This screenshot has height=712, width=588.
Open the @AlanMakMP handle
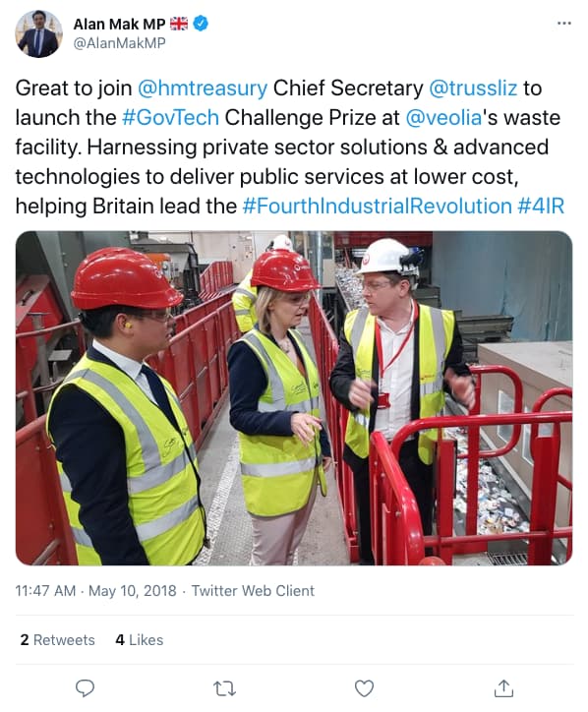119,43
